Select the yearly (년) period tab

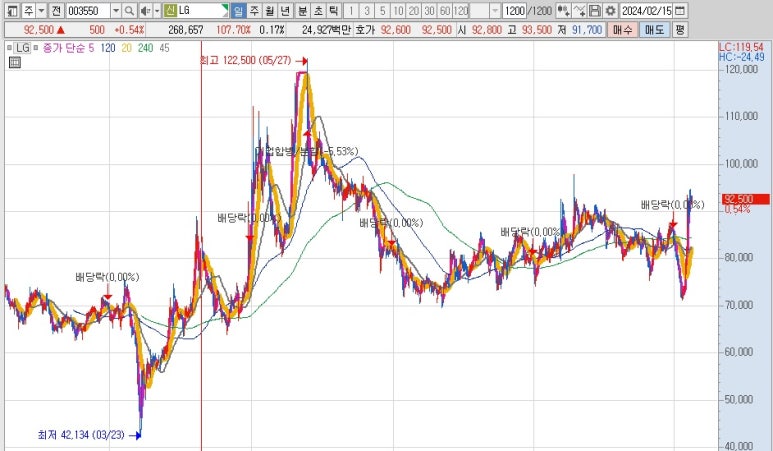287,10
